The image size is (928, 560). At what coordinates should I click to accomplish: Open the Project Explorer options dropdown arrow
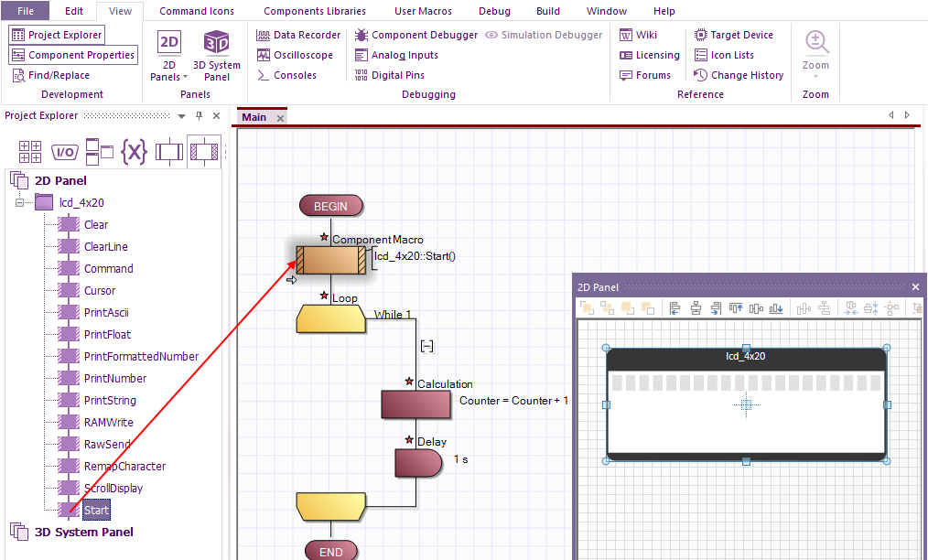click(182, 116)
